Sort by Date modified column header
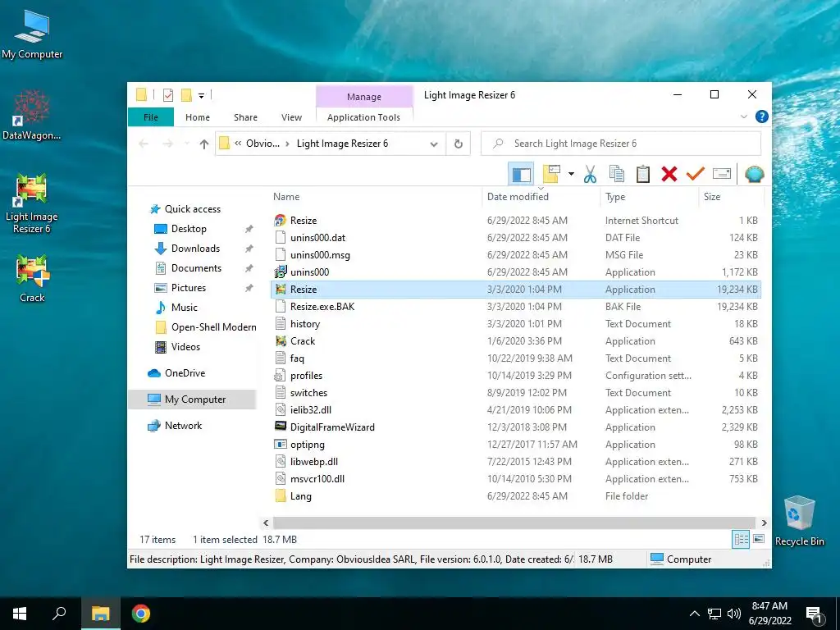This screenshot has height=630, width=840. pyautogui.click(x=518, y=197)
